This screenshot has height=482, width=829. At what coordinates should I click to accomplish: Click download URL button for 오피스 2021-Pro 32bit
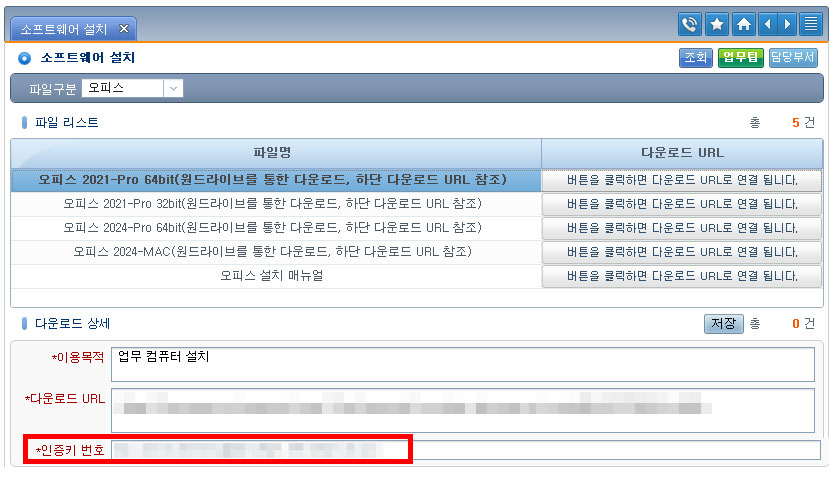(x=682, y=205)
